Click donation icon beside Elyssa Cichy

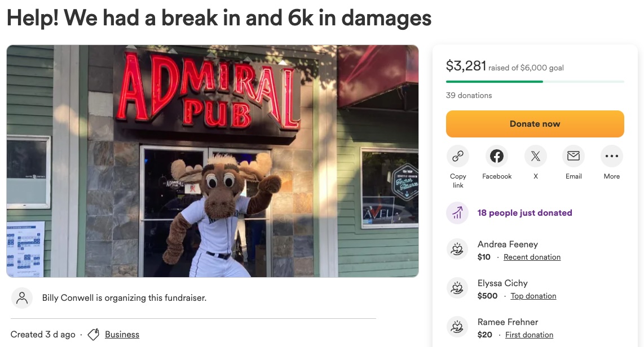pos(457,288)
